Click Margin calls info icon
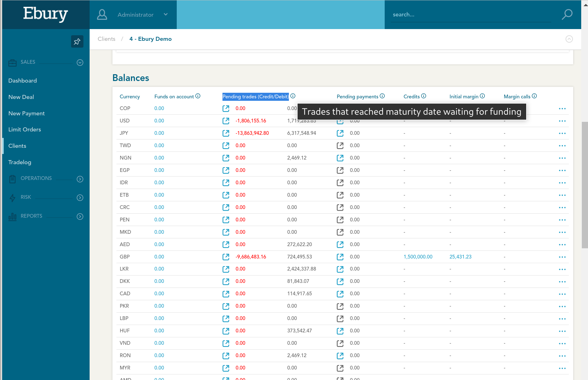The width and height of the screenshot is (588, 380). [x=535, y=96]
